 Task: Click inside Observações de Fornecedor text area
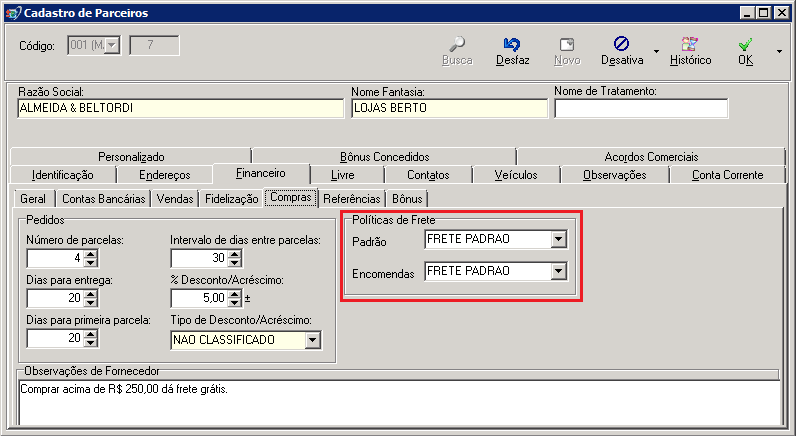point(399,401)
